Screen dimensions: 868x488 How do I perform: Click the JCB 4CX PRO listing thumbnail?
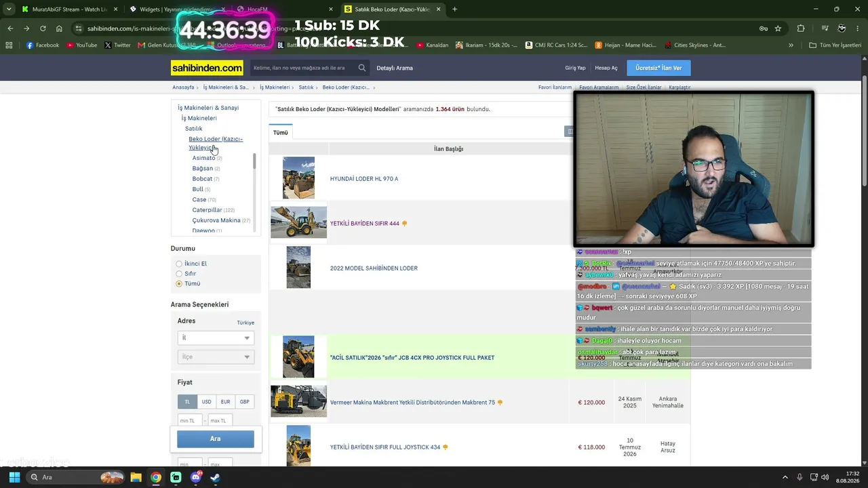pos(298,357)
